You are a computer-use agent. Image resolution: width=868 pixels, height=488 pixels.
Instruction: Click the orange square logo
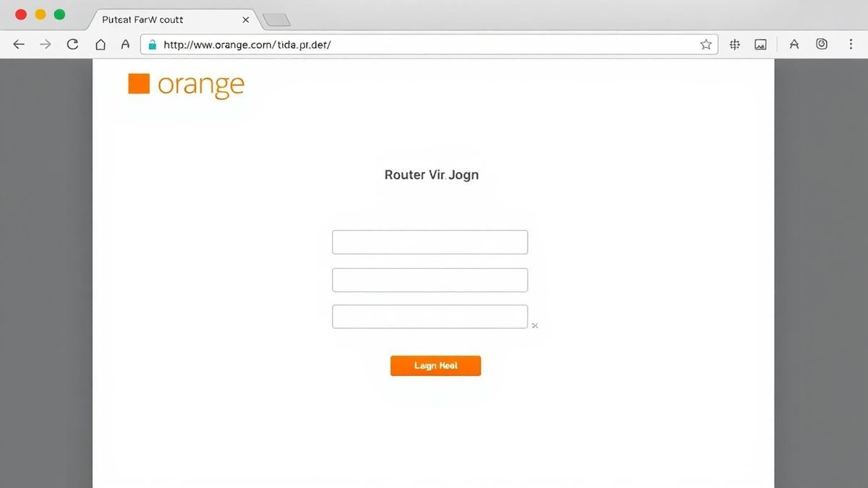point(139,84)
